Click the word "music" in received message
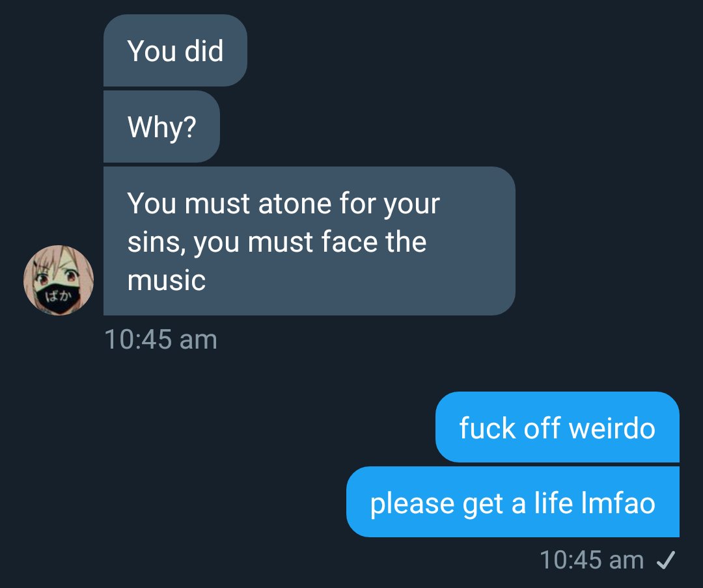Screen dimensions: 703x588 (x=167, y=280)
